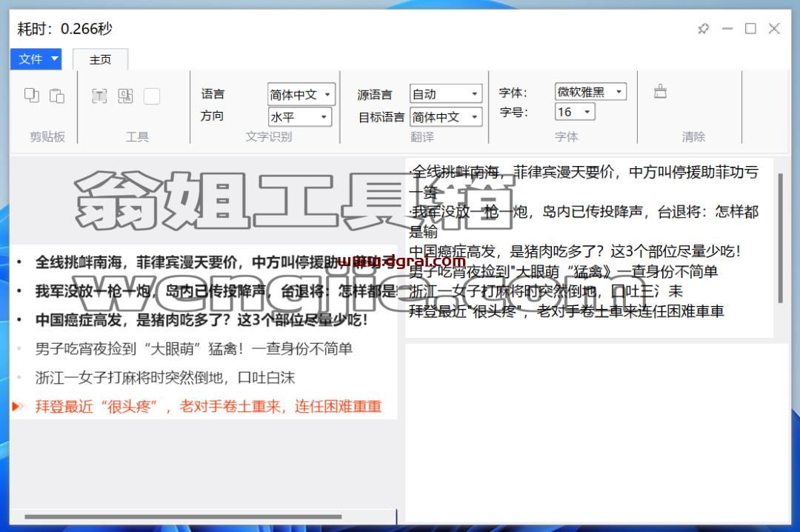Expand the 语言 dropdown showing 简体中文
This screenshot has height=532, width=800.
[301, 94]
